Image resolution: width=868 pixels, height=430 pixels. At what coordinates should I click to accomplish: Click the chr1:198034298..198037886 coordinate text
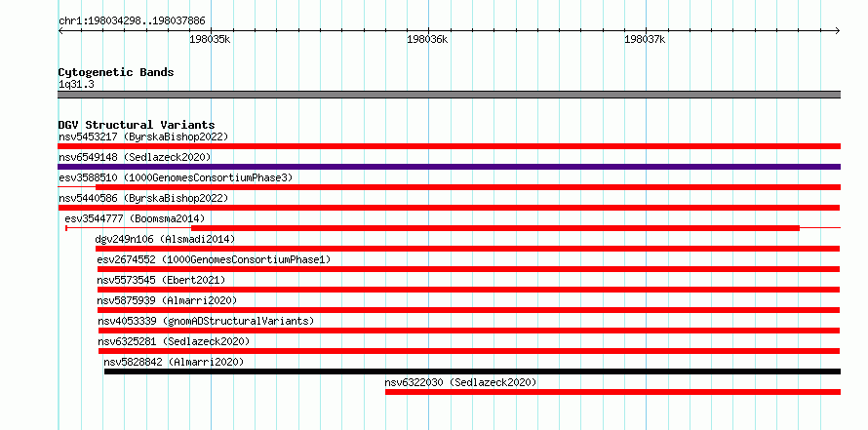click(132, 21)
